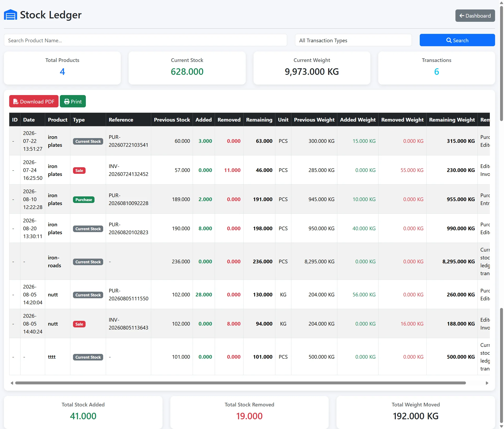Click the Print button

(73, 101)
